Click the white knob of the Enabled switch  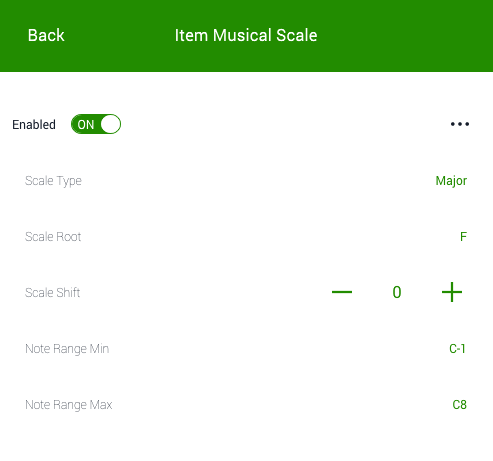pyautogui.click(x=110, y=124)
